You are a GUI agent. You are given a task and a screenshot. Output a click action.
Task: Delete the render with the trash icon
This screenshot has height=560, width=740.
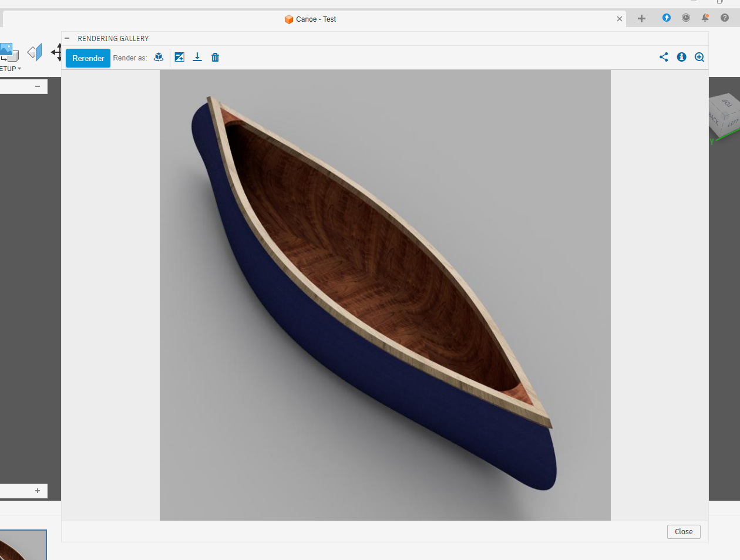point(215,57)
